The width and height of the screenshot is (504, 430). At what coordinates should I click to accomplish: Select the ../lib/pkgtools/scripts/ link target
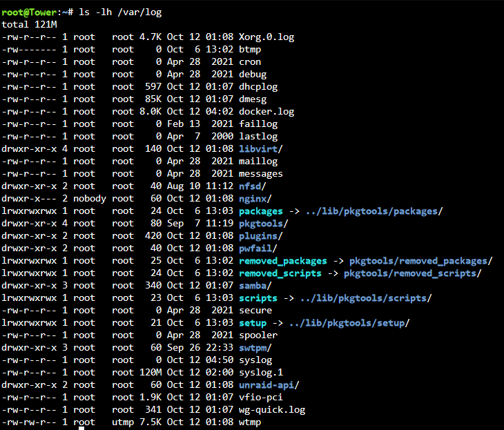(366, 298)
